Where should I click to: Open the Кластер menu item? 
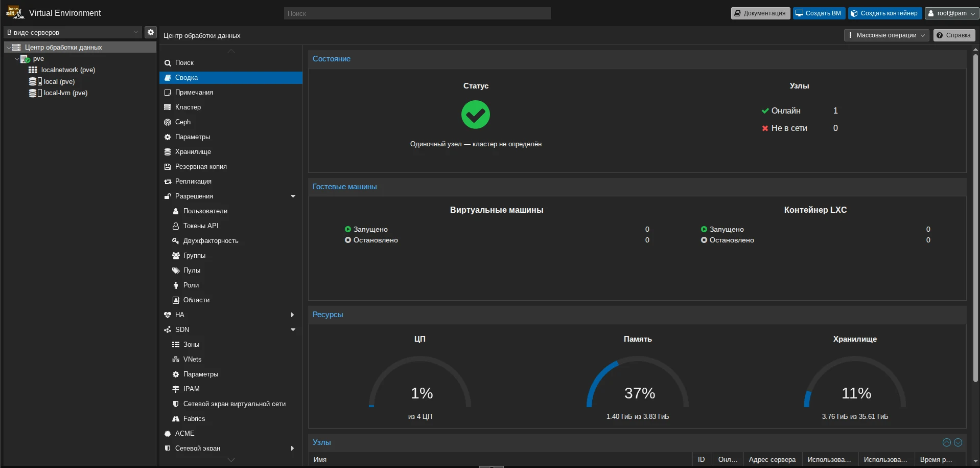231,107
